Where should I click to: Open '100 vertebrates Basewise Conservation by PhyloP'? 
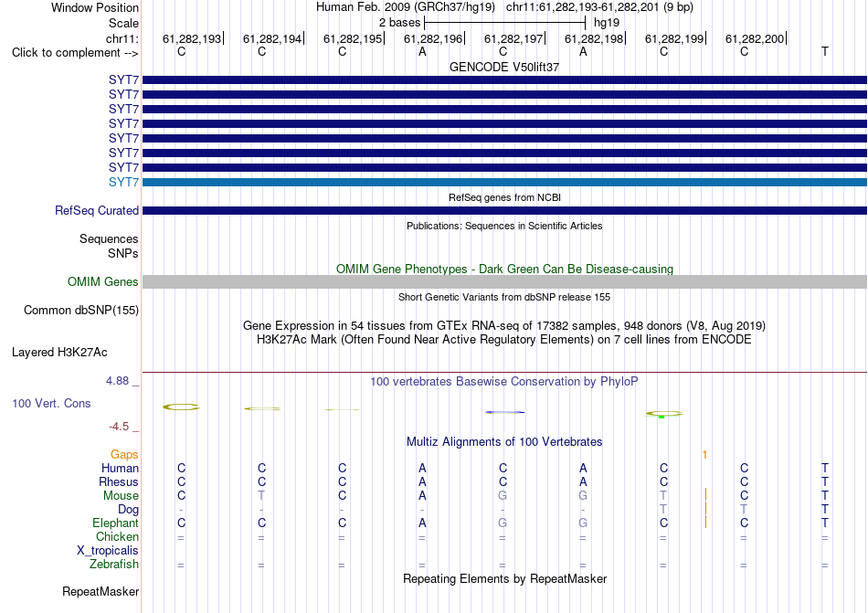(504, 381)
